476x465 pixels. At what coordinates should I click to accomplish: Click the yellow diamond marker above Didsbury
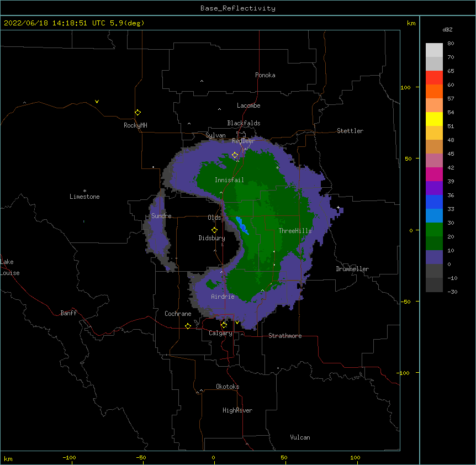pos(215,230)
